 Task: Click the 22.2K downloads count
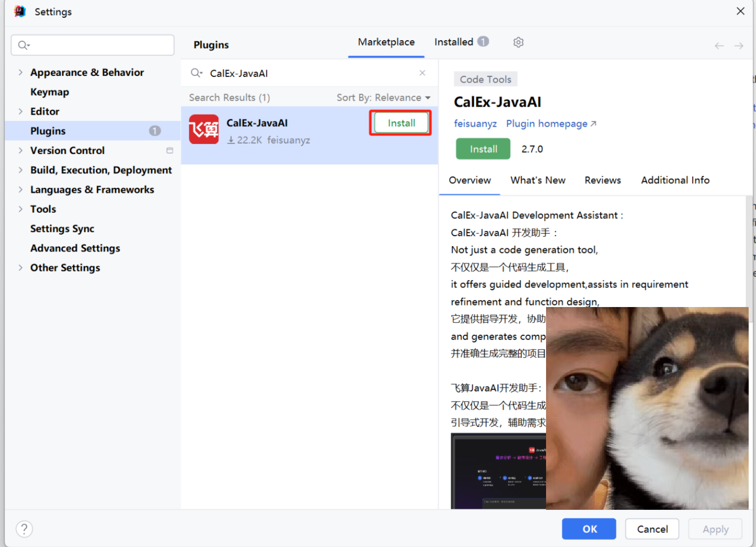click(x=244, y=140)
